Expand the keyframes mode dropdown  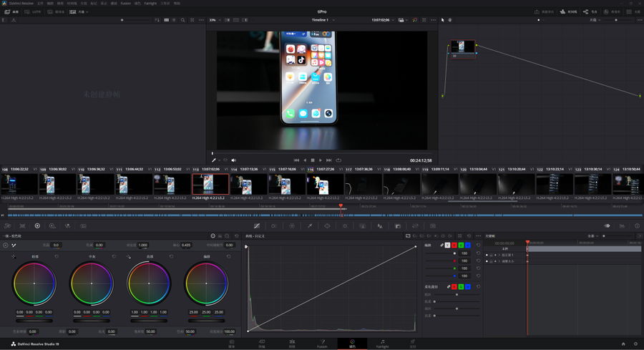click(592, 235)
